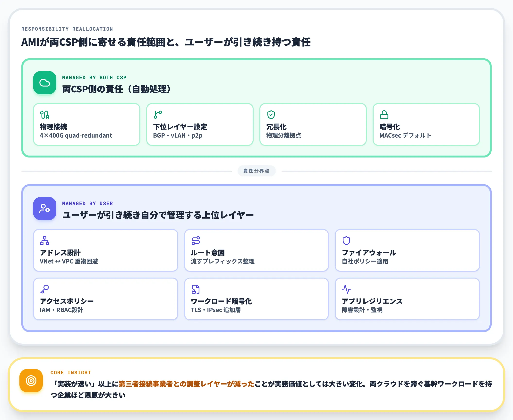Click the orange highlighted 第三者接続事業者 phrase

point(186,384)
